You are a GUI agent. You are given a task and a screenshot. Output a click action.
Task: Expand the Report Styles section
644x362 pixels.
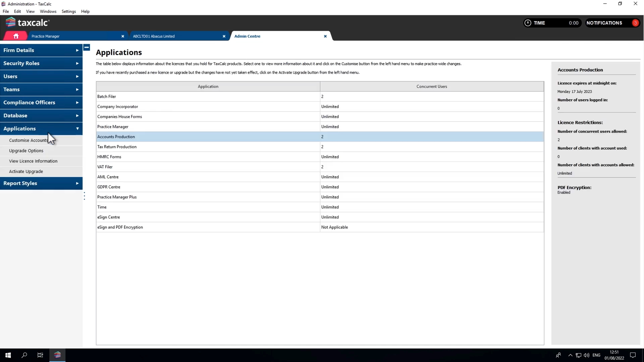41,183
